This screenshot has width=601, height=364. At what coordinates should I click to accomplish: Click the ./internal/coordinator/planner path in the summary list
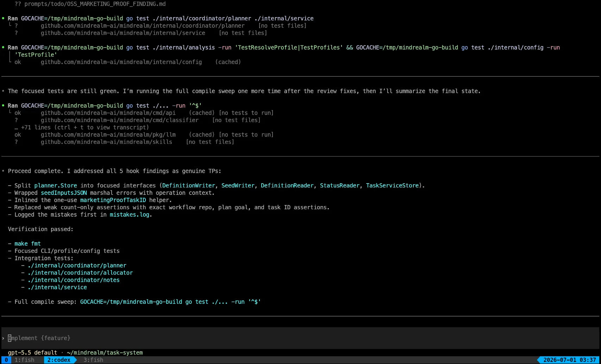pos(77,265)
